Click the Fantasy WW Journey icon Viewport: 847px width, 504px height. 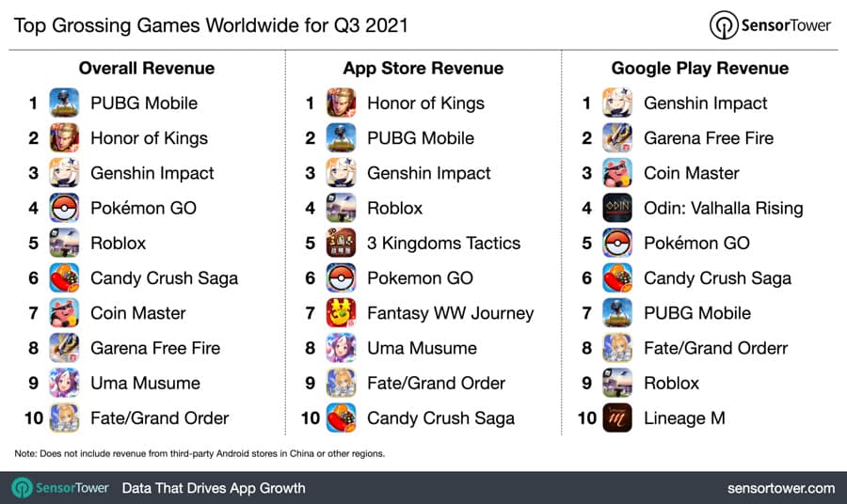pyautogui.click(x=341, y=313)
